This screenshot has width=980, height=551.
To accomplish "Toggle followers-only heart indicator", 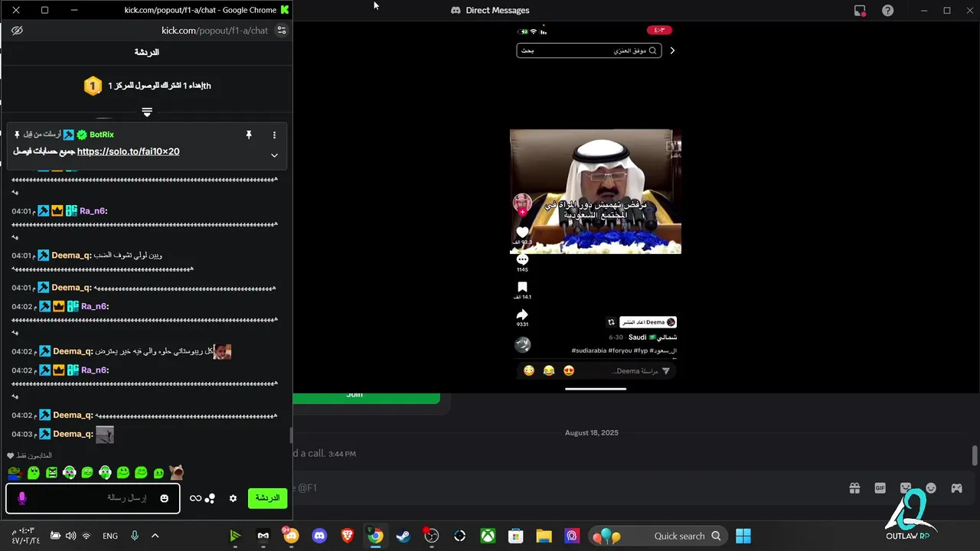I will tap(11, 456).
